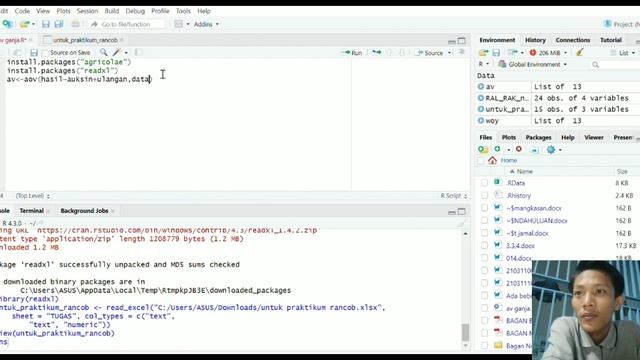Expand the RAL_RAK_n data frame
The height and width of the screenshot is (360, 640).
[481, 98]
